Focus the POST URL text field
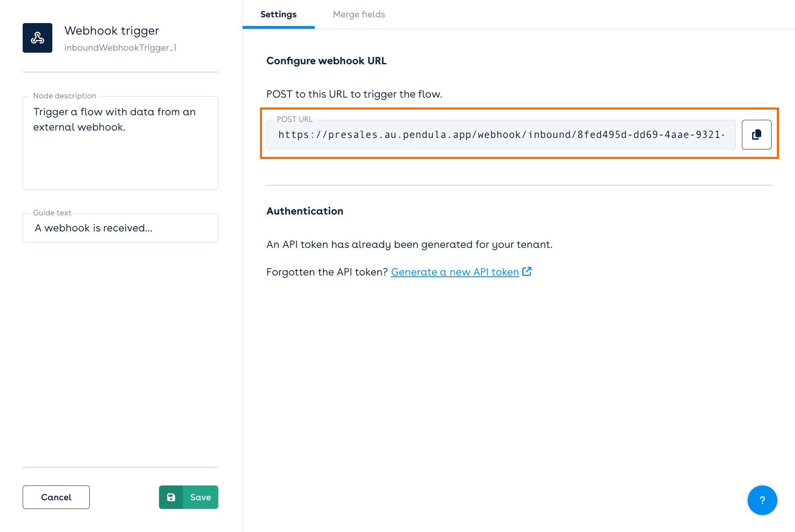795x532 pixels. [500, 135]
